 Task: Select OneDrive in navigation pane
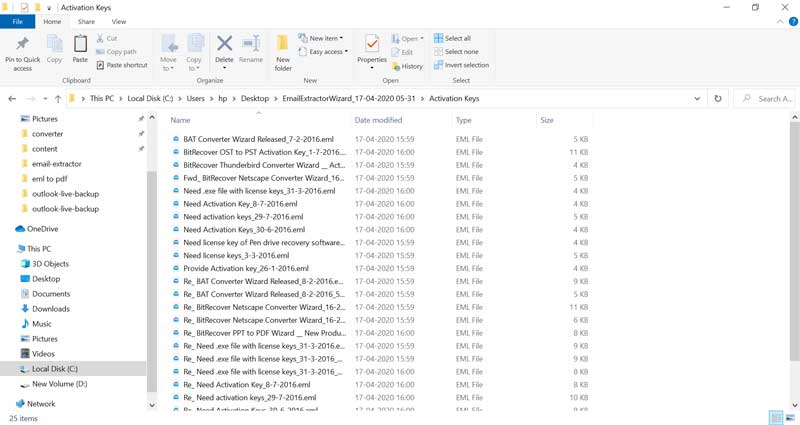click(42, 229)
